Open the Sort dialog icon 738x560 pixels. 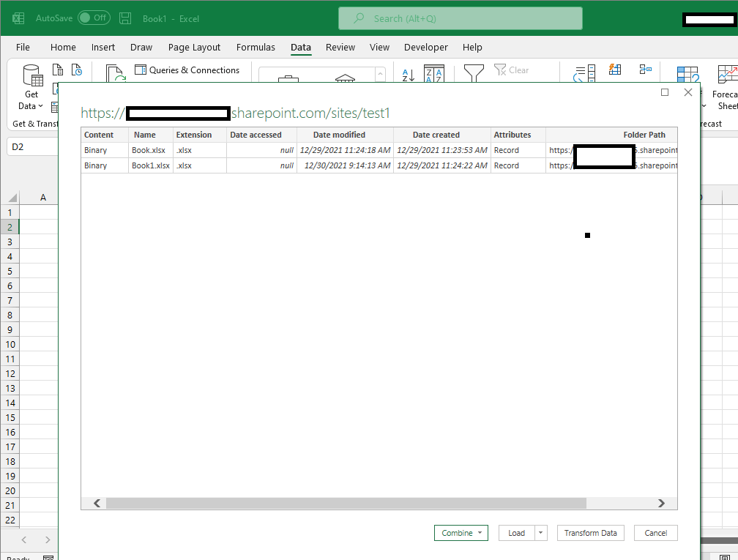coord(434,74)
